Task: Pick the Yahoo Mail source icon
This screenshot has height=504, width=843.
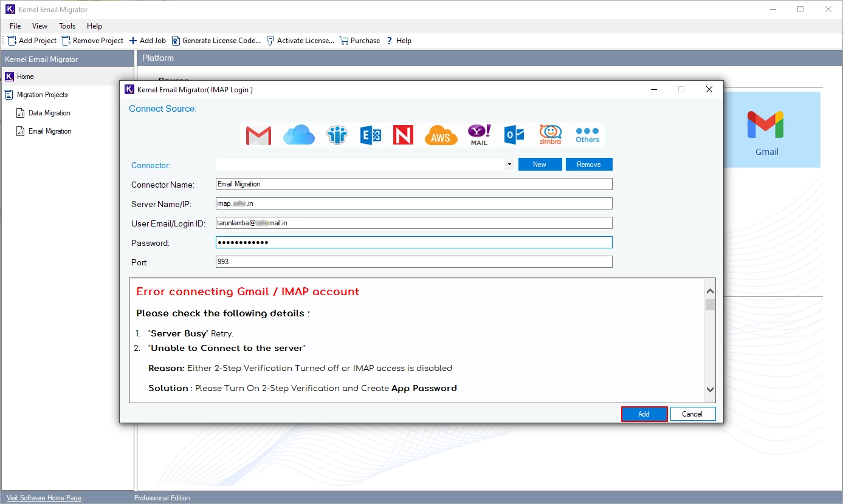Action: (480, 135)
